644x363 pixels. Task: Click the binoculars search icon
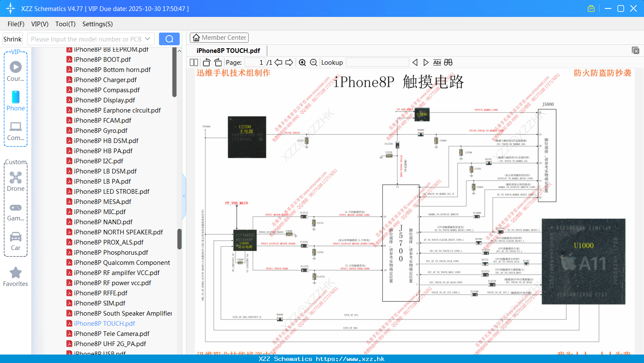click(x=448, y=62)
